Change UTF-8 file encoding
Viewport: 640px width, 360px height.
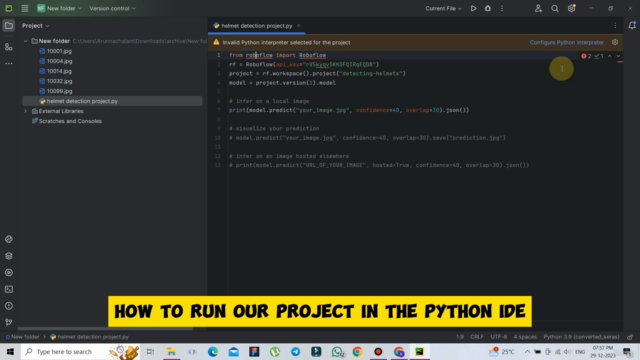point(498,337)
